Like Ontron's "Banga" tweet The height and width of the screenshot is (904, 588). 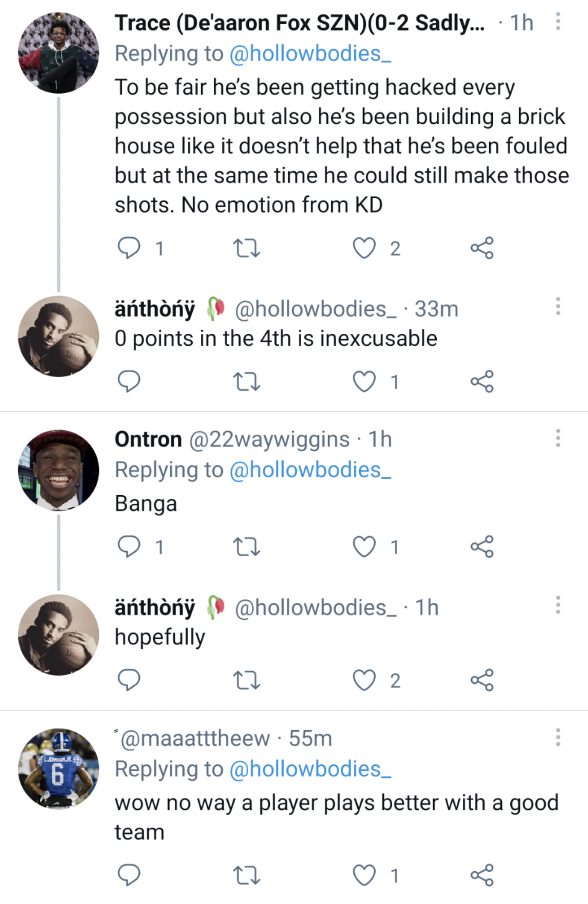coord(364,546)
